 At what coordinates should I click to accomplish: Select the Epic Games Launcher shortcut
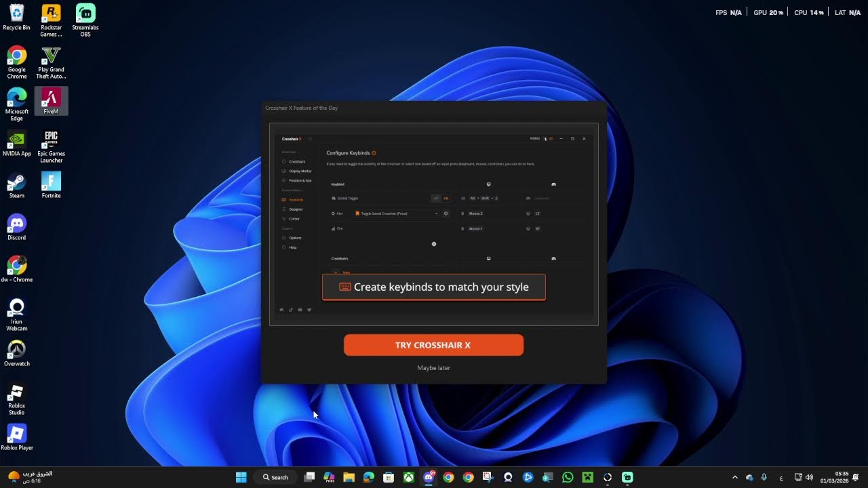(51, 146)
